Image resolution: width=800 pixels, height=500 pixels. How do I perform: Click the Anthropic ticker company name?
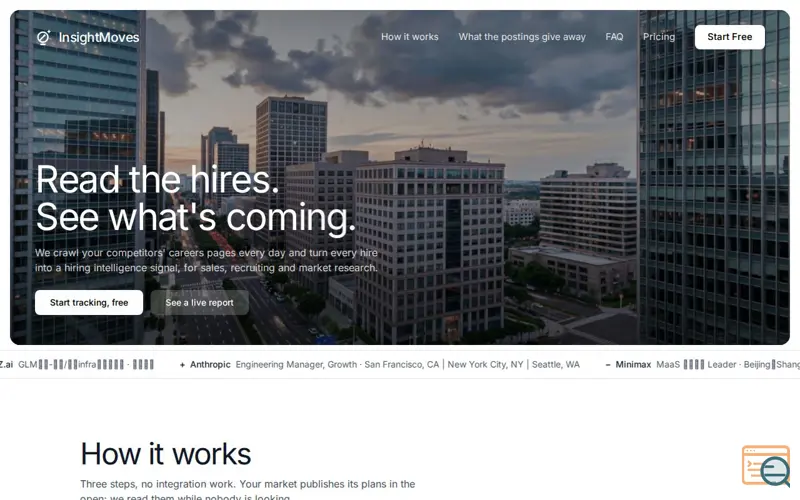[x=210, y=364]
